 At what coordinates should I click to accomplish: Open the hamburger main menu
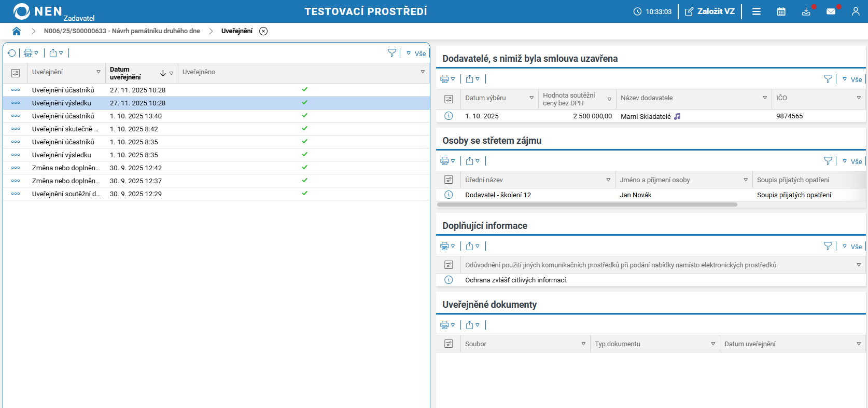click(757, 11)
